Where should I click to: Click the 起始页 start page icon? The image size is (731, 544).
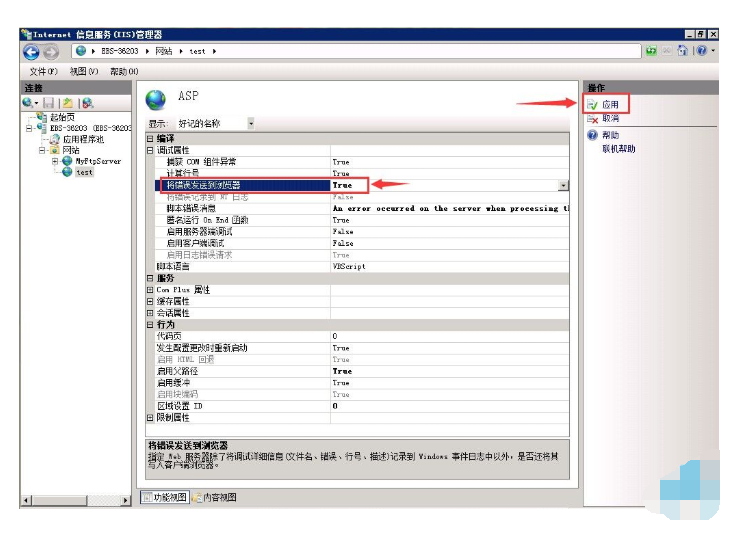[x=42, y=117]
